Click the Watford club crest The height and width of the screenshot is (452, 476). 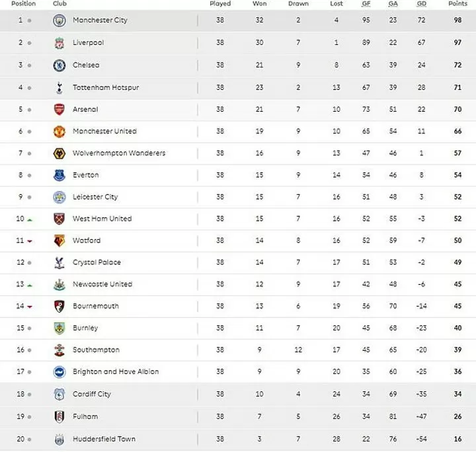coord(59,241)
